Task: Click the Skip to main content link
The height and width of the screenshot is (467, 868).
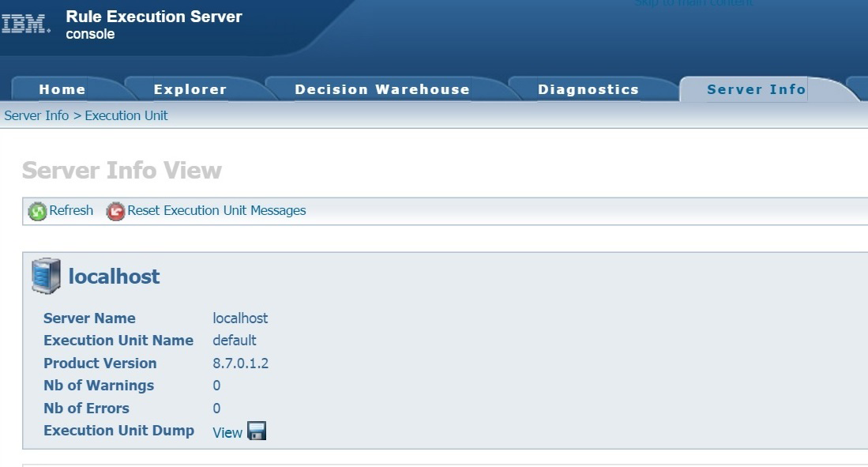Action: coord(693,2)
